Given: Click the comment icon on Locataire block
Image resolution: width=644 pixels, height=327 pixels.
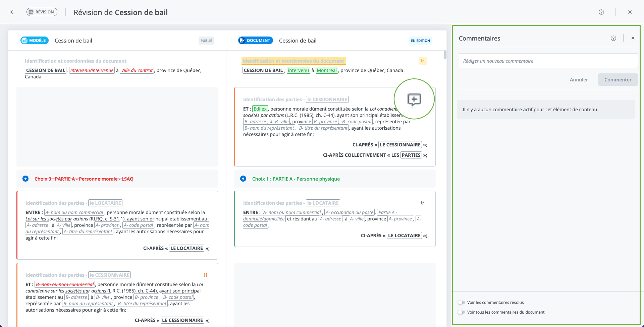Looking at the screenshot, I should [423, 203].
